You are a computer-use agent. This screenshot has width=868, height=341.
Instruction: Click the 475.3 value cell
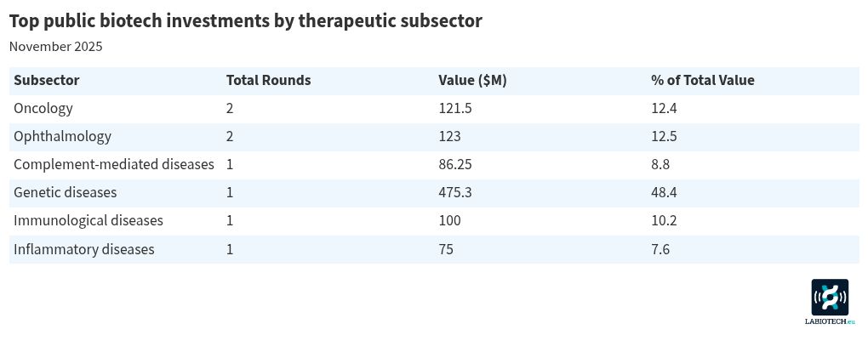(x=454, y=193)
